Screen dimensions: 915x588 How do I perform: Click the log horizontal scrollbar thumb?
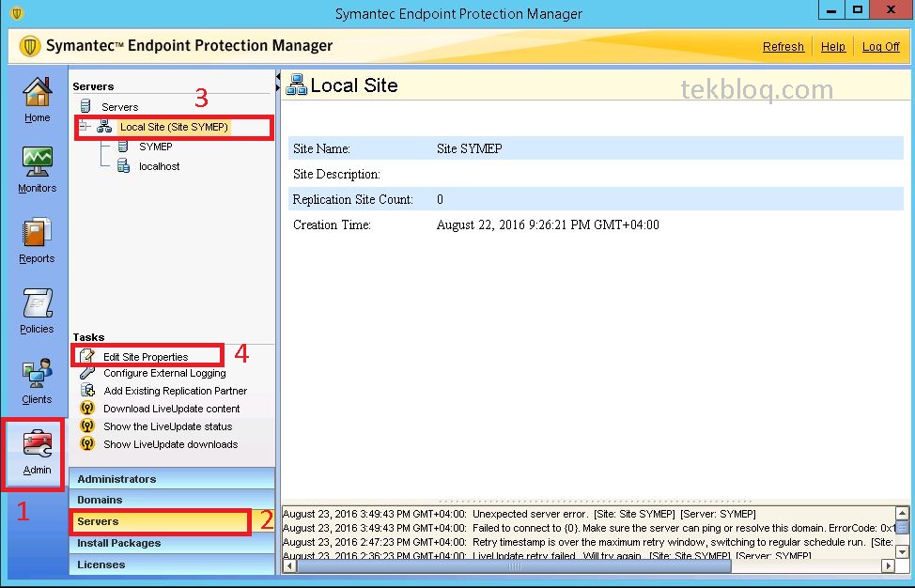[514, 565]
